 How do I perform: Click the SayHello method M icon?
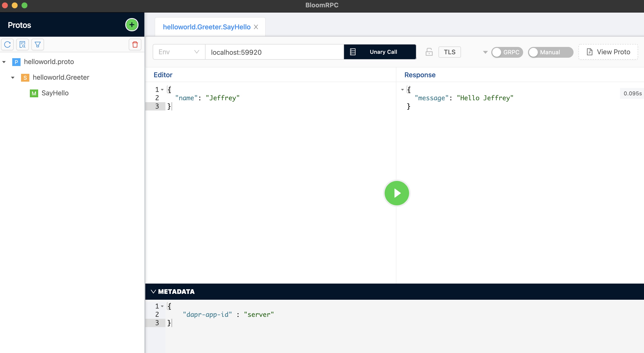coord(34,93)
